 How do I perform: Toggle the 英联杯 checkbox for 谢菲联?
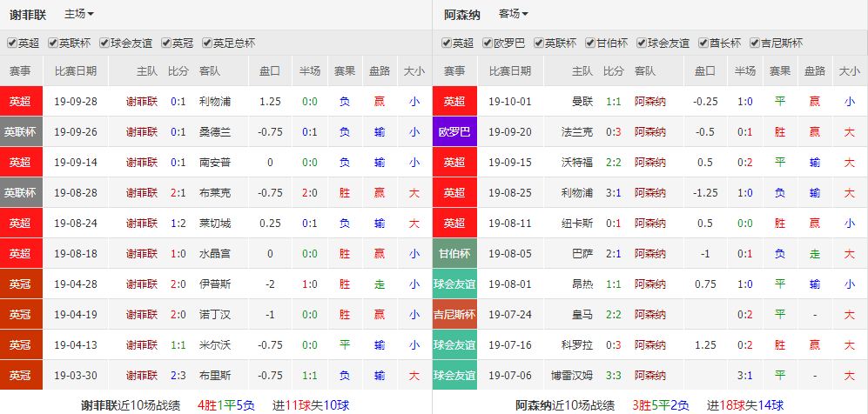tap(53, 43)
